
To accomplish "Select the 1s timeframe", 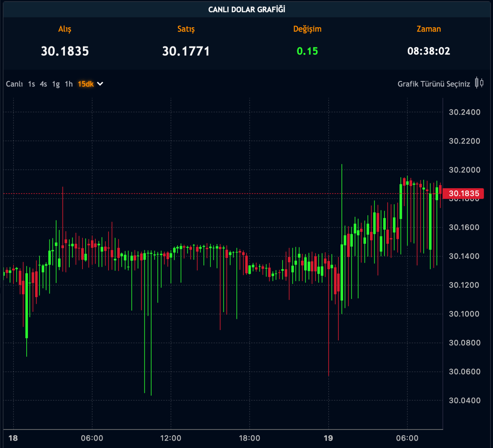I will tap(31, 84).
